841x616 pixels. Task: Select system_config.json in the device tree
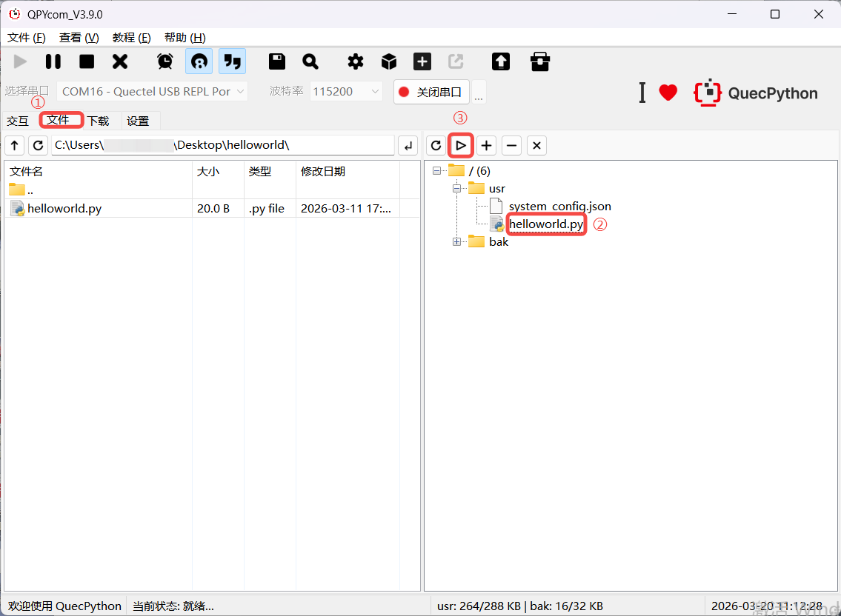click(x=559, y=207)
